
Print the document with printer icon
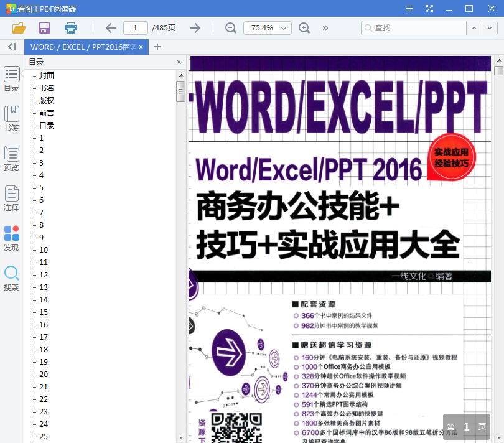click(x=71, y=28)
